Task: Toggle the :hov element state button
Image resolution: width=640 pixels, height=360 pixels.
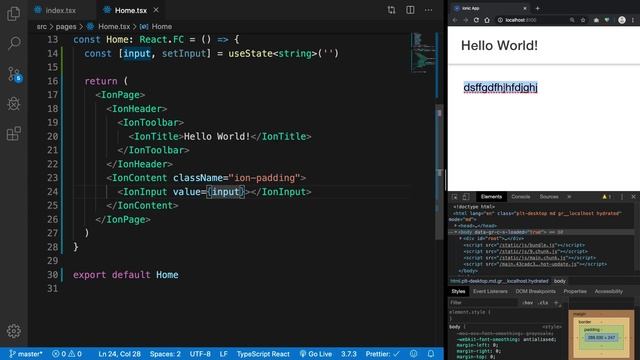Action: [x=527, y=303]
